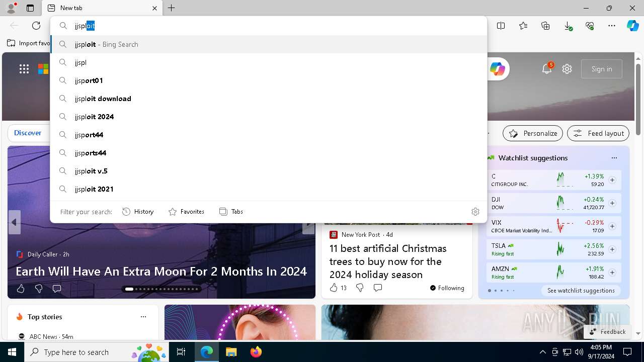The height and width of the screenshot is (362, 644).
Task: Open page settings gear icon
Action: (x=567, y=69)
